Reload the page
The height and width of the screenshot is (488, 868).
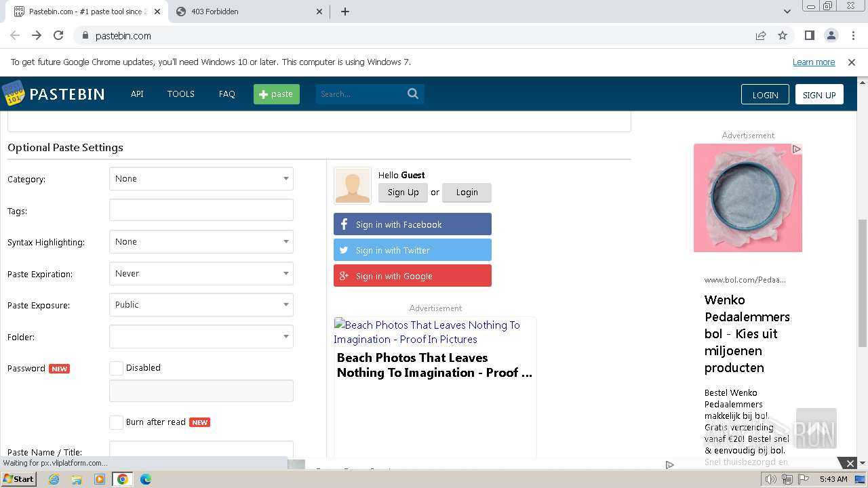point(58,35)
